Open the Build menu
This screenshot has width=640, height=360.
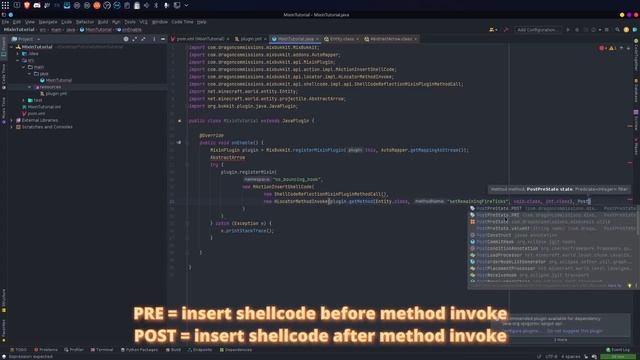103,22
